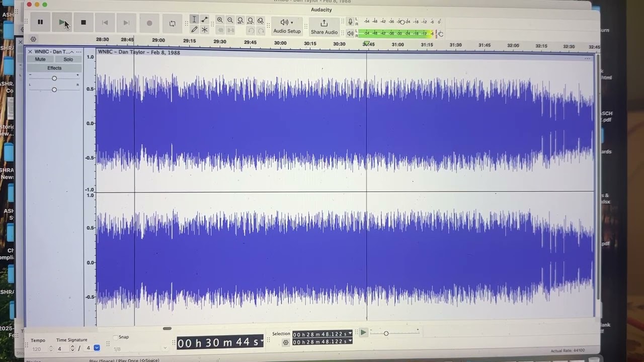The height and width of the screenshot is (362, 644).
Task: Silence audio selection icon
Action: (x=230, y=31)
